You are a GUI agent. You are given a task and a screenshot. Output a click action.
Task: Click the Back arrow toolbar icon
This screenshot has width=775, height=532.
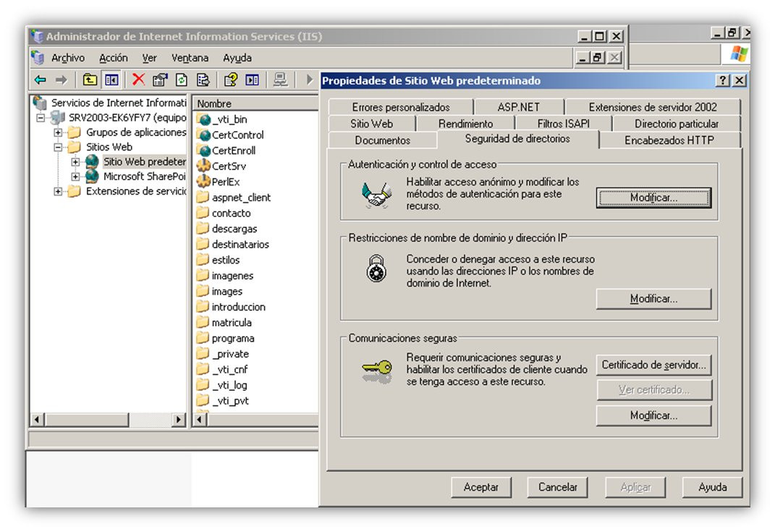tap(41, 80)
